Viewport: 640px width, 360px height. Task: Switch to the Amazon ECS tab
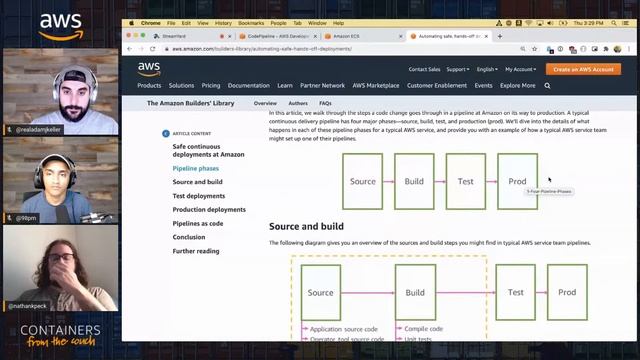(346, 36)
